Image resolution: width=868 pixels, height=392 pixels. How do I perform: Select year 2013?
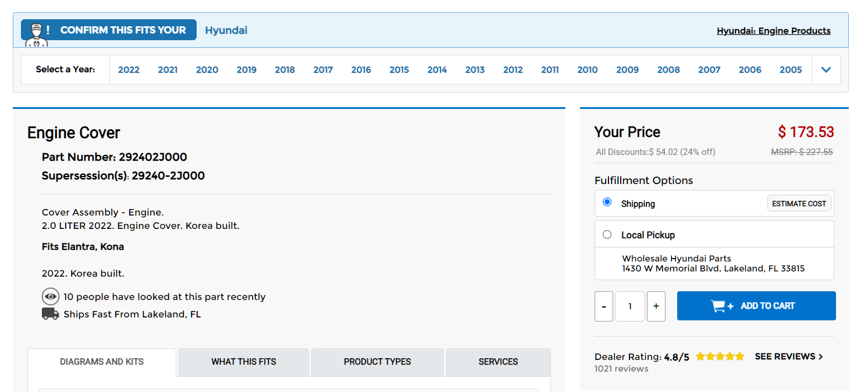[475, 70]
